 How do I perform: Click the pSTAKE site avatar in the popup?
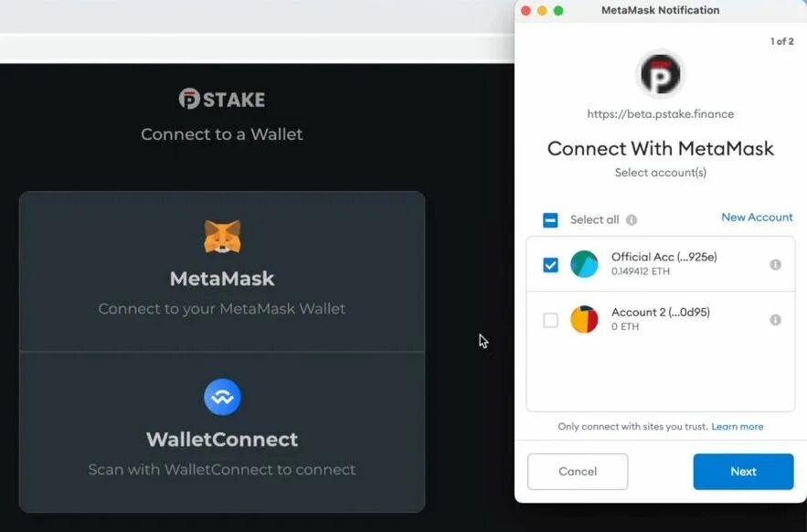pyautogui.click(x=661, y=75)
